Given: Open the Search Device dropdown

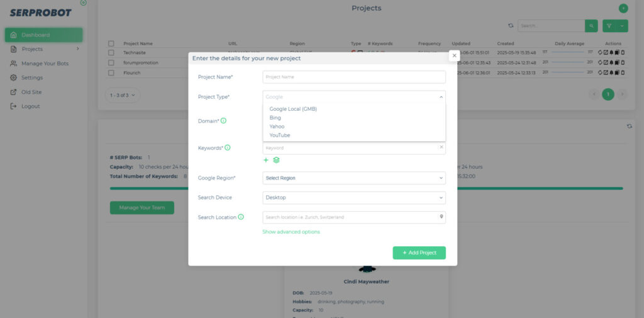Looking at the screenshot, I should pos(353,198).
